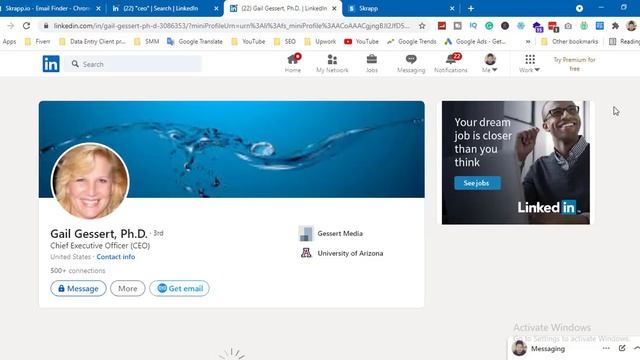640x360 pixels.
Task: Reload the page
Action: tap(27, 26)
